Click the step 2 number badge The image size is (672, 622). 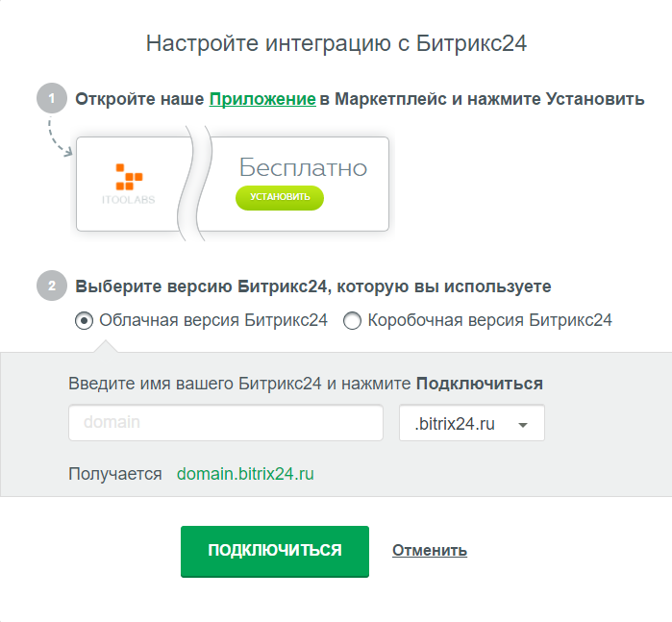coord(51,286)
